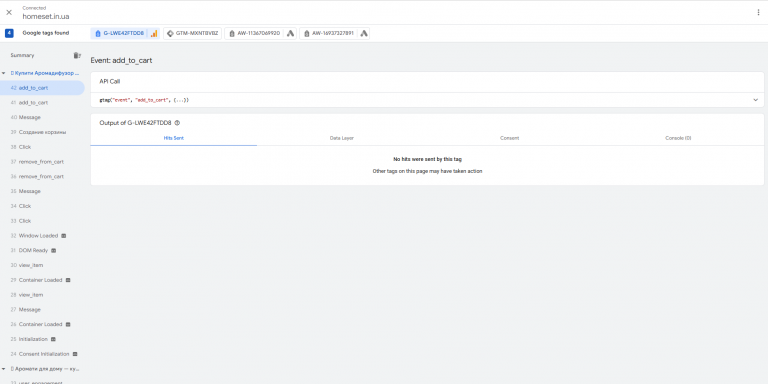Open the Купити Аромадифузор page entry
Screen dimensions: 768x384
(45, 73)
